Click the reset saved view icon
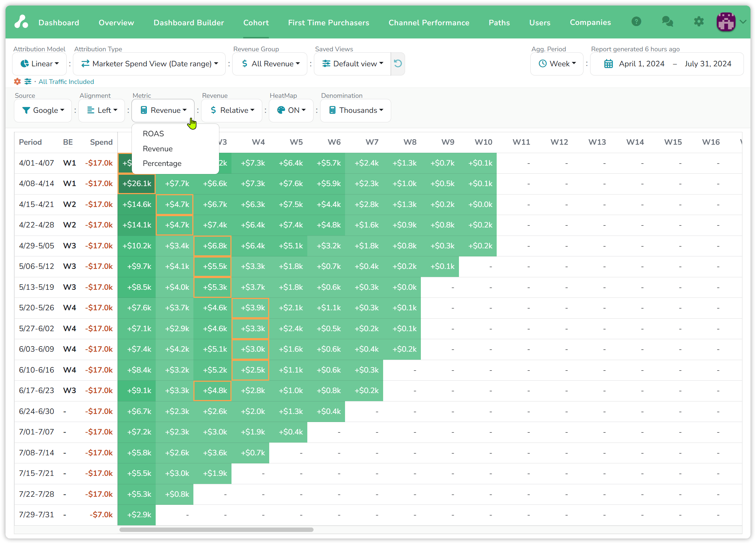Viewport: 756px width, 544px height. pos(398,64)
